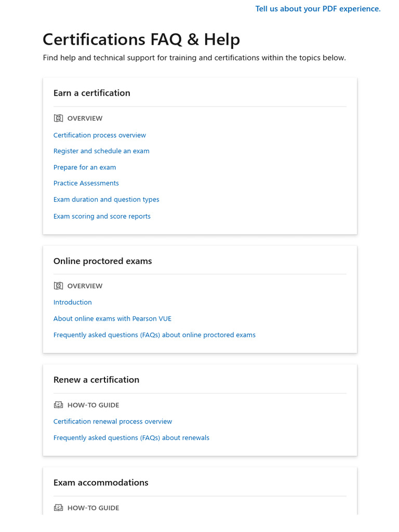
Task: Select the Practice Assessments link
Action: pos(86,183)
